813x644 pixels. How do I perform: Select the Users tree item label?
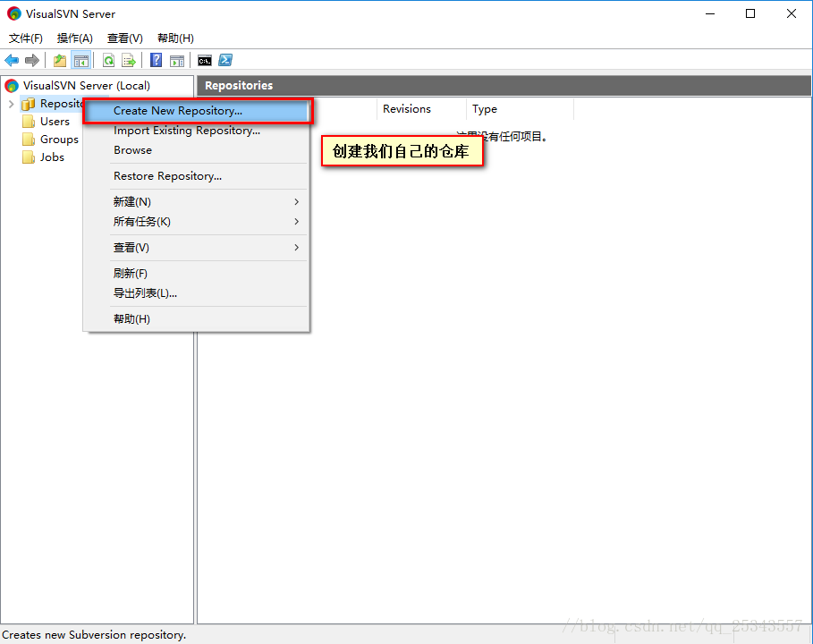click(x=55, y=122)
